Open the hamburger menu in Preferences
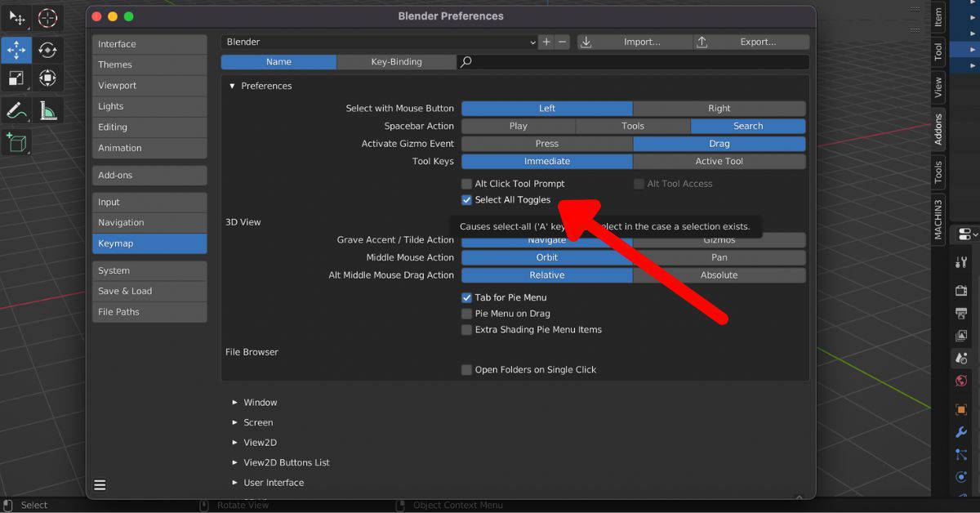 click(100, 485)
